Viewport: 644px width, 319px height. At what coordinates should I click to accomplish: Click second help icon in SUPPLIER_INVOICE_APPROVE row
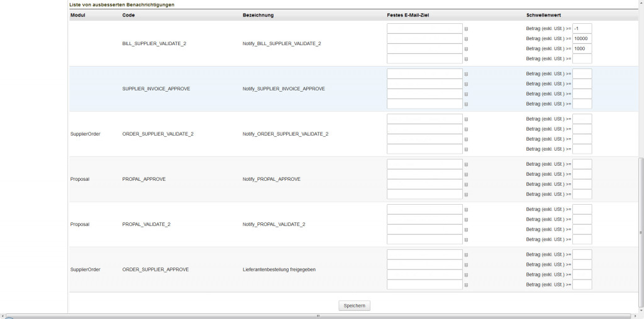click(466, 84)
